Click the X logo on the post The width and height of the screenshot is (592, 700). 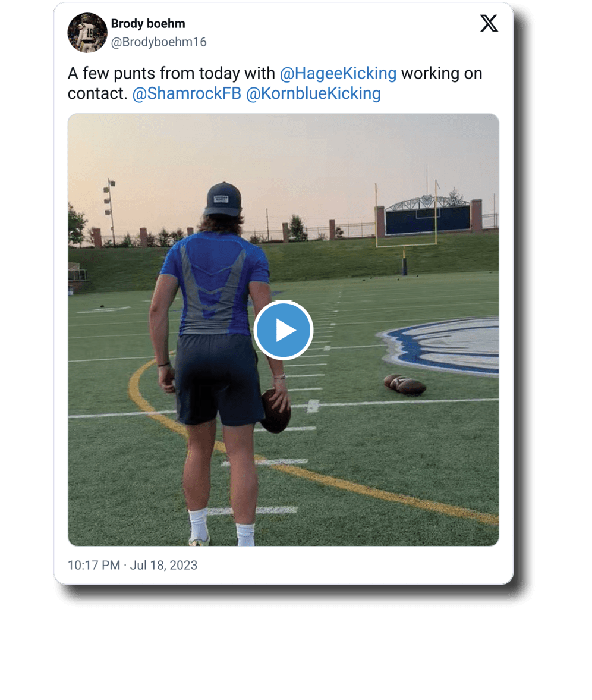click(x=489, y=24)
